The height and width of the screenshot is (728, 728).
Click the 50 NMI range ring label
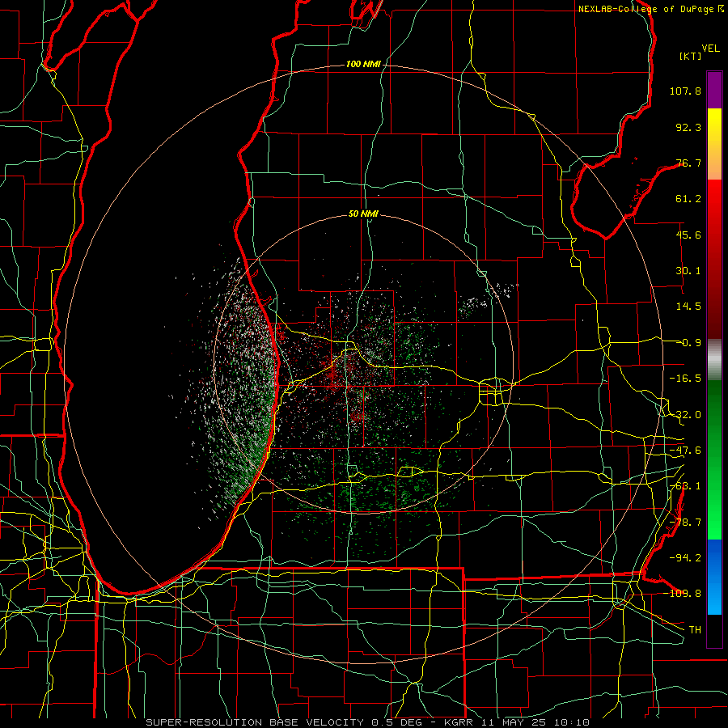click(363, 214)
